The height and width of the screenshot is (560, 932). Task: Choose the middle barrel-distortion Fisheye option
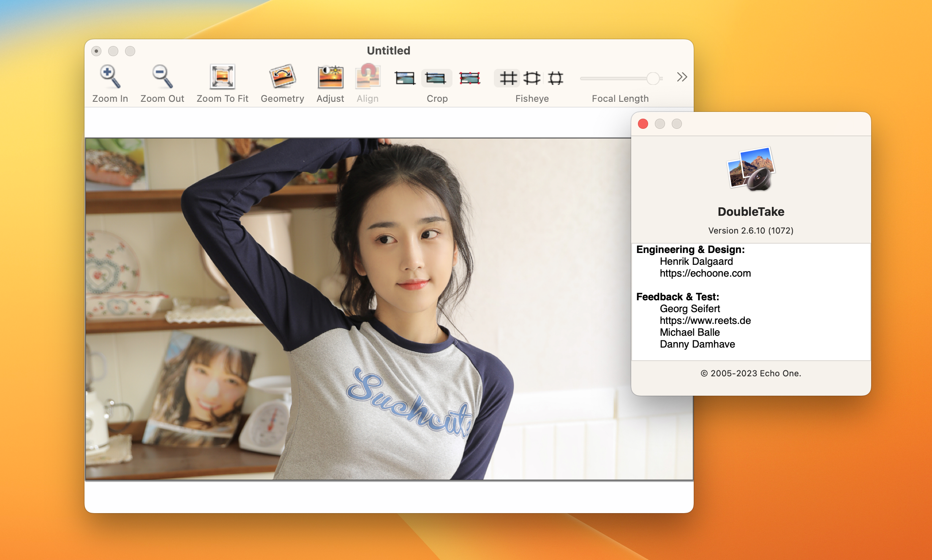(532, 78)
